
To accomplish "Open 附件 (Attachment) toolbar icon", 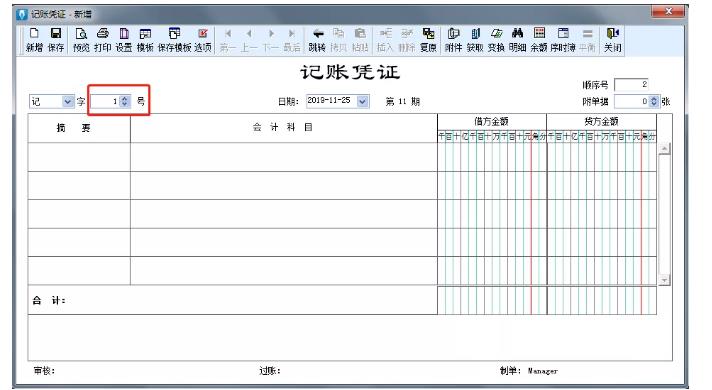I will (453, 39).
